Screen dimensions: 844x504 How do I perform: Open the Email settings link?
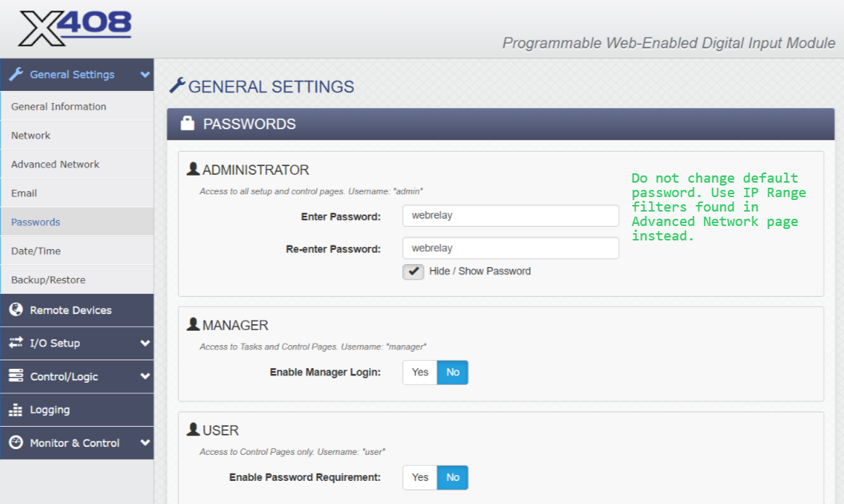pyautogui.click(x=24, y=194)
